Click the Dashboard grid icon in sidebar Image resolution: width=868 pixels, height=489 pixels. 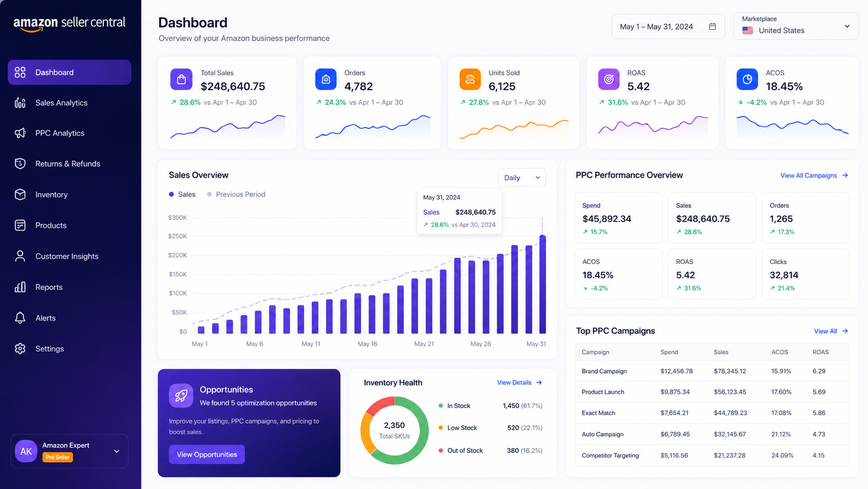pos(20,72)
